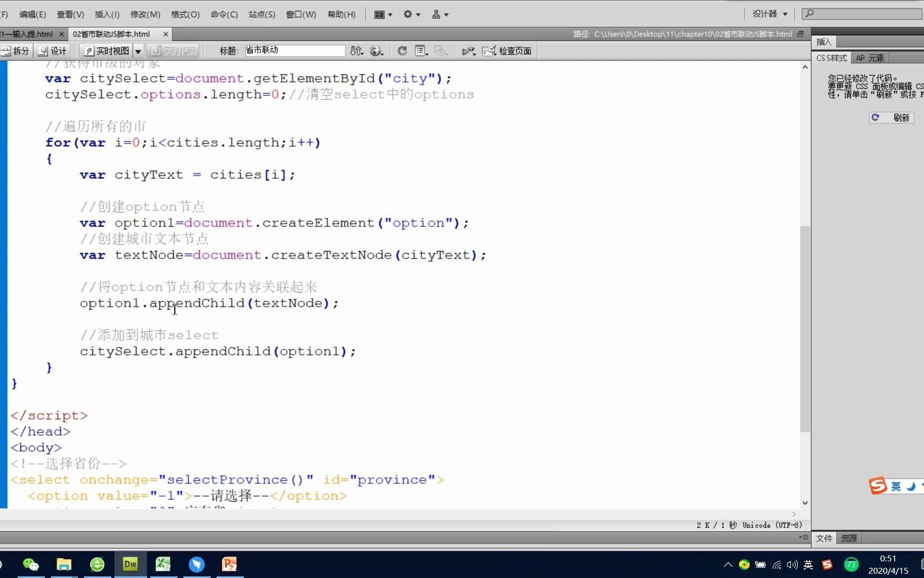Open the 帮助(H) menu
This screenshot has height=578, width=924.
click(341, 14)
